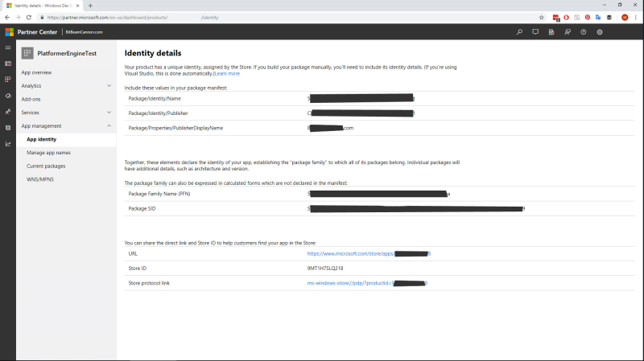The image size is (644, 361).
Task: Click the Opera-style red O extension icon
Action: pos(567,17)
